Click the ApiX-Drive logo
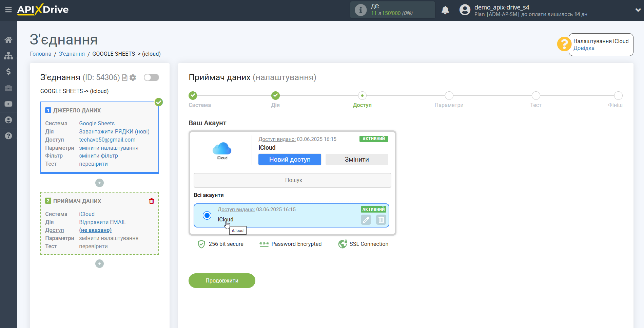The height and width of the screenshot is (328, 644). pos(43,10)
